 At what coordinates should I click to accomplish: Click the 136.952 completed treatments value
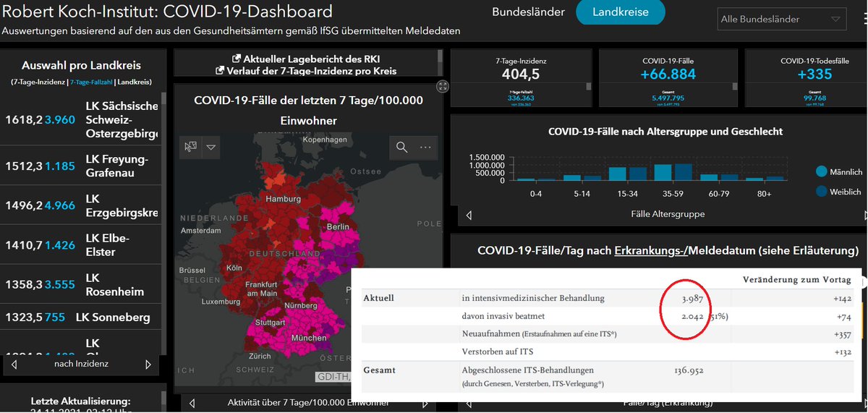tap(687, 370)
